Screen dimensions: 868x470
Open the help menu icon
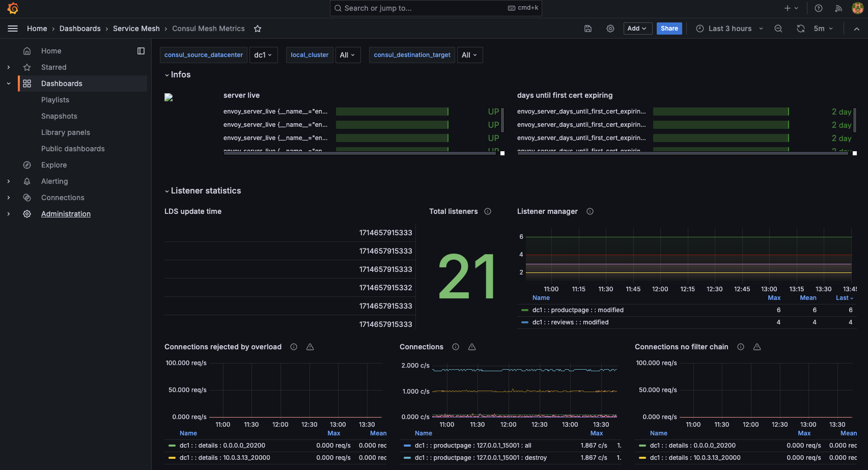(819, 8)
